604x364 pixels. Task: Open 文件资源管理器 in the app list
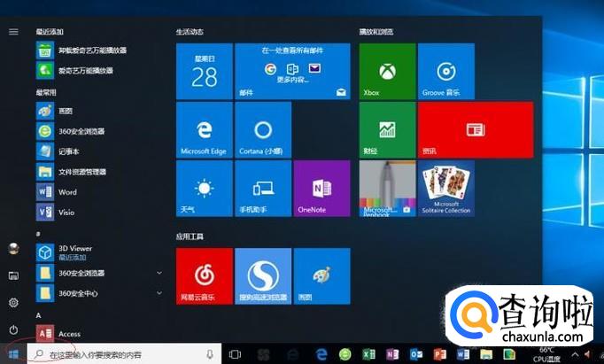coord(100,172)
